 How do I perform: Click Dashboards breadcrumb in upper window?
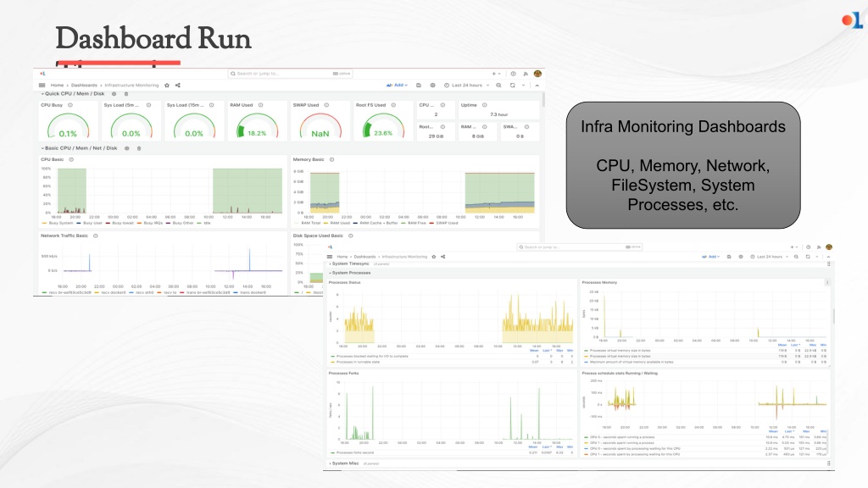point(84,86)
